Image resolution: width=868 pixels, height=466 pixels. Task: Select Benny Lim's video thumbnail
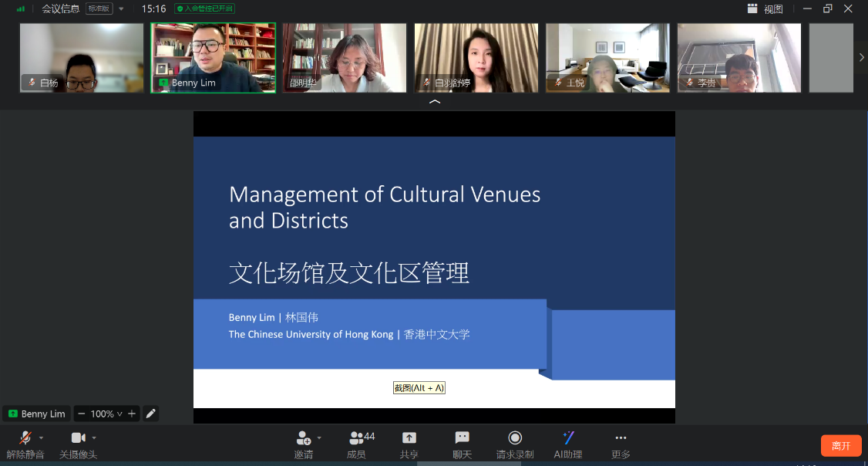point(213,58)
